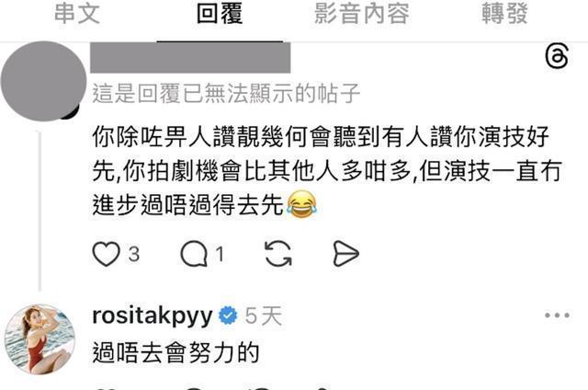Click the like count number 3

coord(134,254)
